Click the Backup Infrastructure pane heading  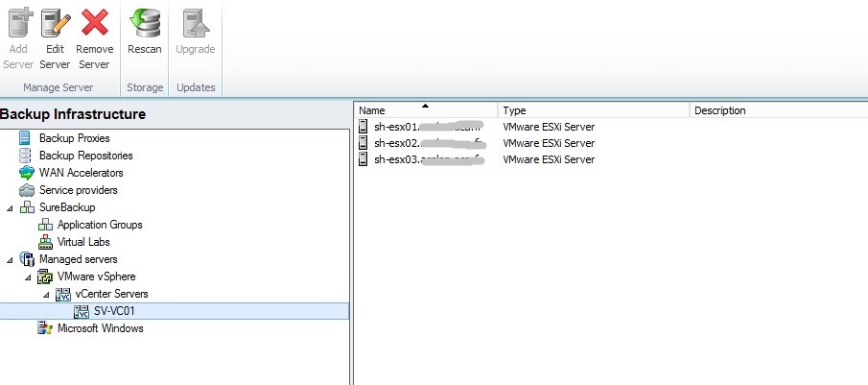click(x=73, y=114)
